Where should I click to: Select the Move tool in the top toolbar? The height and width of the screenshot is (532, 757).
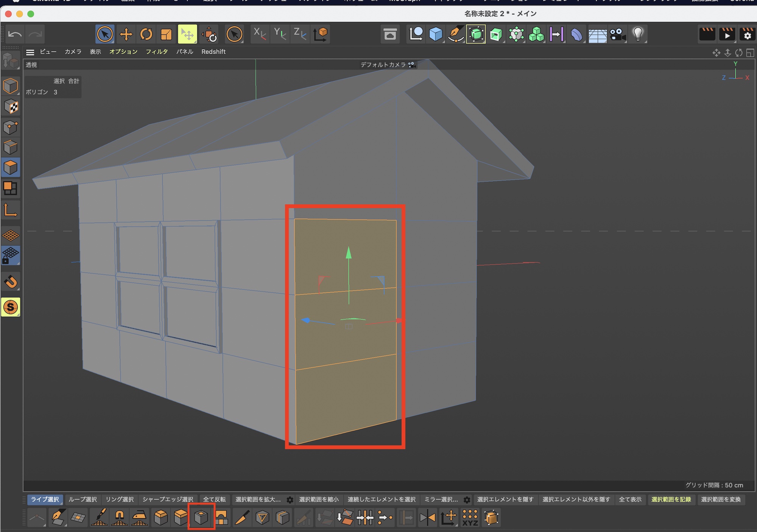[x=126, y=34]
